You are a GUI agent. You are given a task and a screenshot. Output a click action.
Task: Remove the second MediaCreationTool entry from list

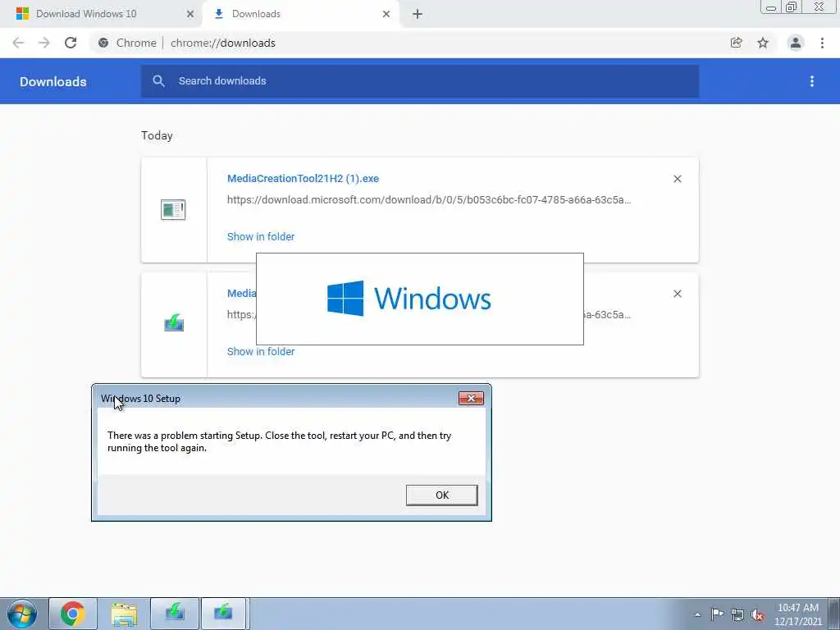677,294
